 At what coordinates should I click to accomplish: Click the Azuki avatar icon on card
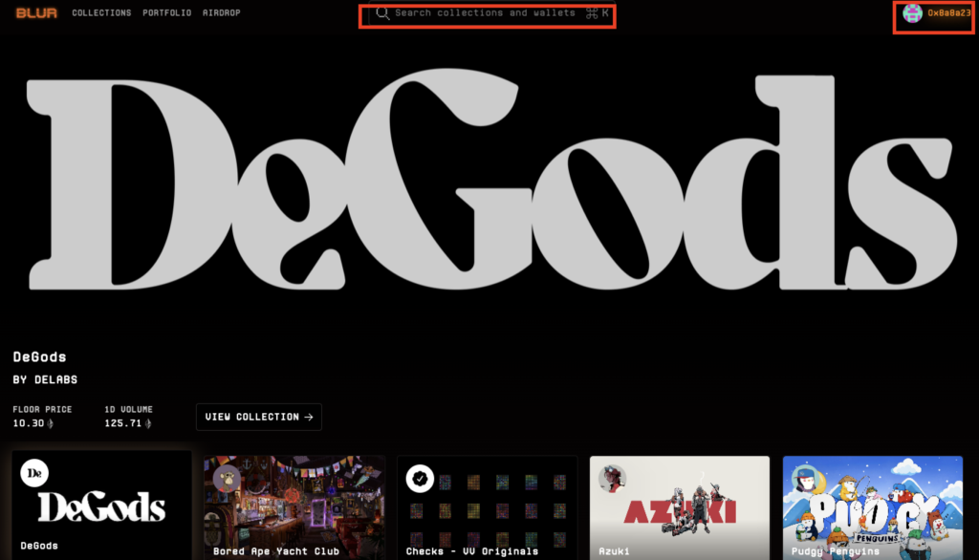click(x=613, y=479)
